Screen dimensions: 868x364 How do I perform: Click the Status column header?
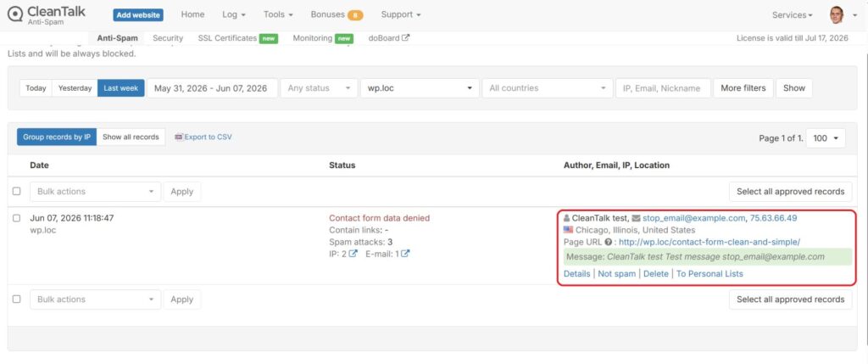click(342, 165)
